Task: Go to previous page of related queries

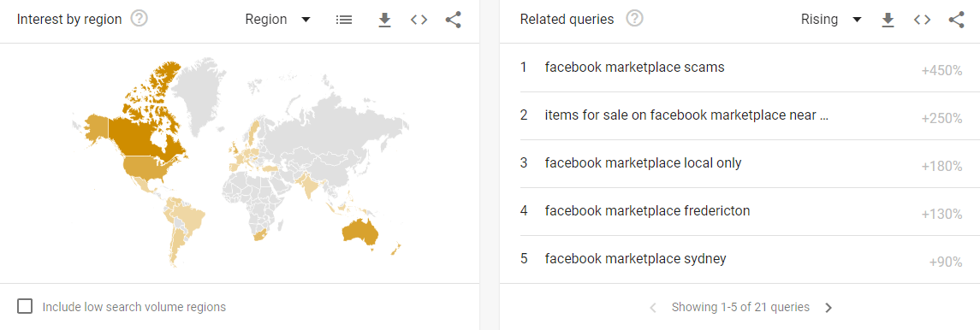Action: [x=653, y=308]
